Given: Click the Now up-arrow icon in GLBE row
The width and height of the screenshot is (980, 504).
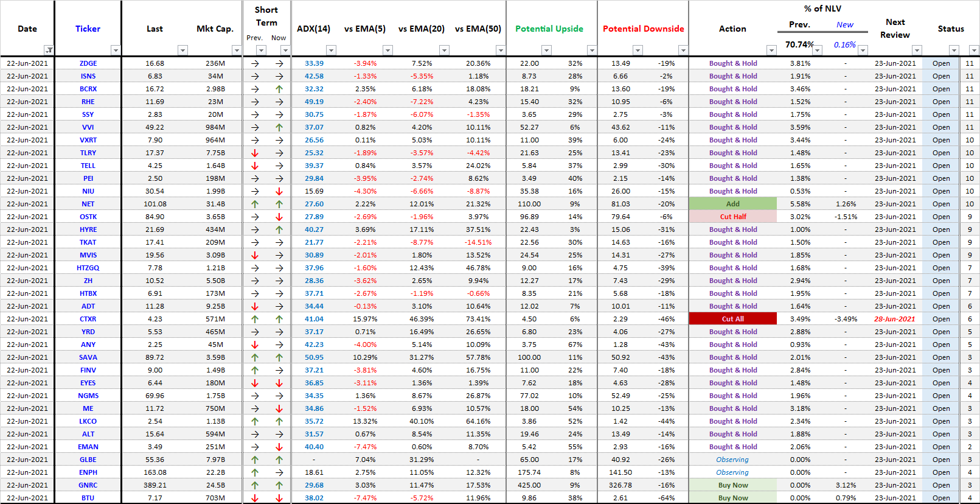Looking at the screenshot, I should 279,460.
